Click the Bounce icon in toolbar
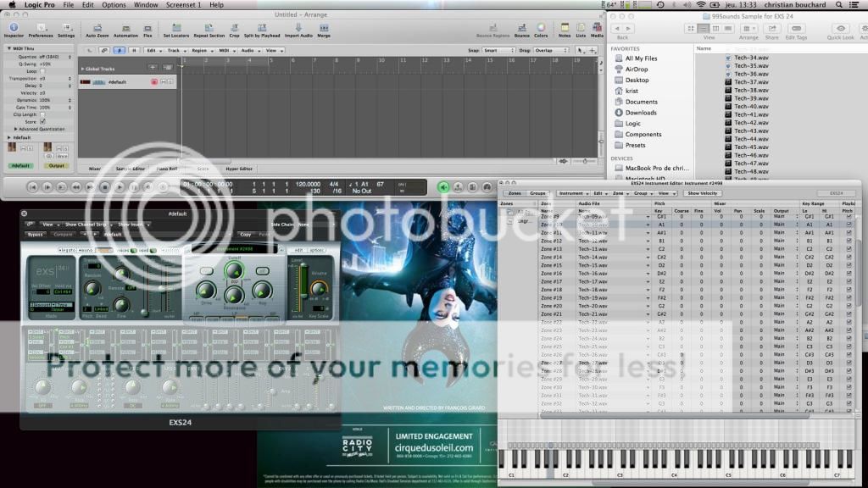 pos(521,28)
